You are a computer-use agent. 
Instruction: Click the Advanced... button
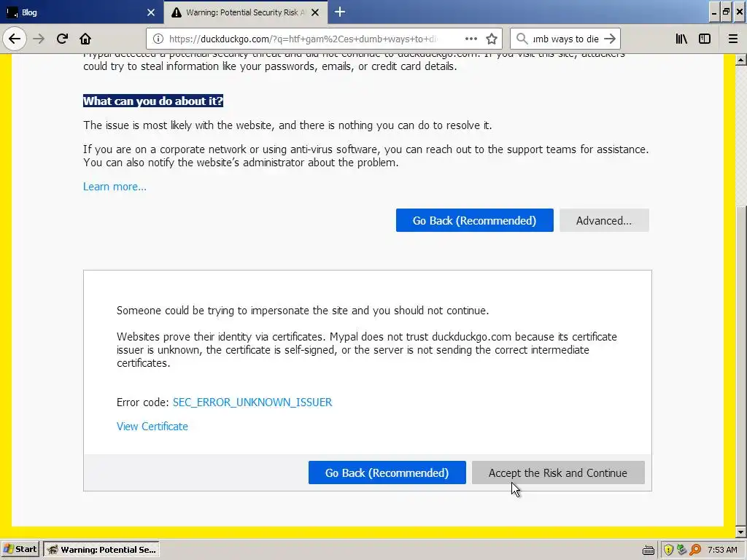click(x=604, y=220)
